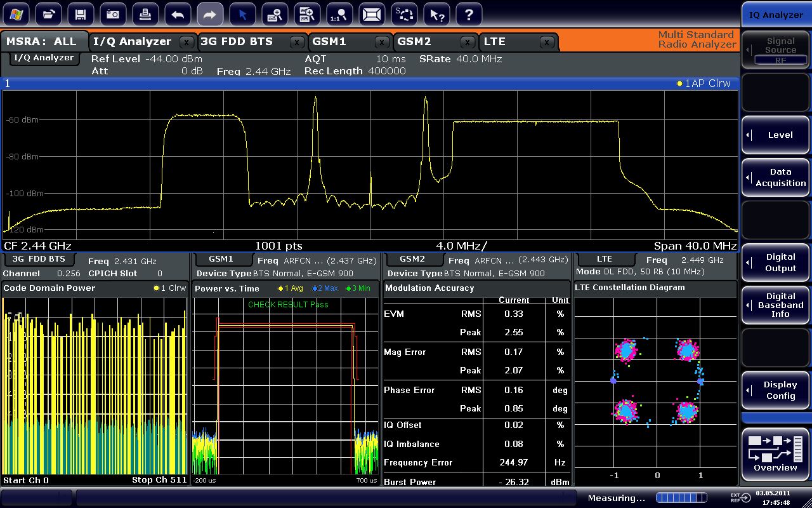This screenshot has width=812, height=508.
Task: Undo the last action
Action: [178, 14]
